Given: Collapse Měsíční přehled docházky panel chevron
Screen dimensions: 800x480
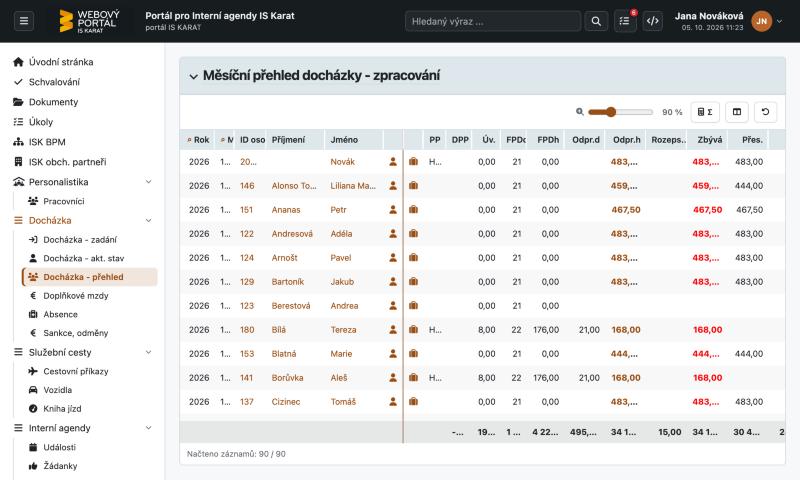Looking at the screenshot, I should coord(193,77).
